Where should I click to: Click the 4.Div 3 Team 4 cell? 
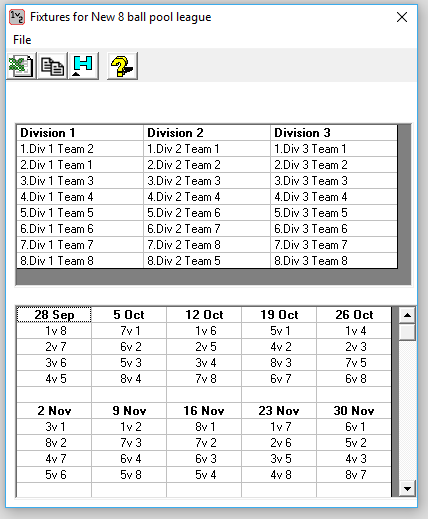pos(334,197)
